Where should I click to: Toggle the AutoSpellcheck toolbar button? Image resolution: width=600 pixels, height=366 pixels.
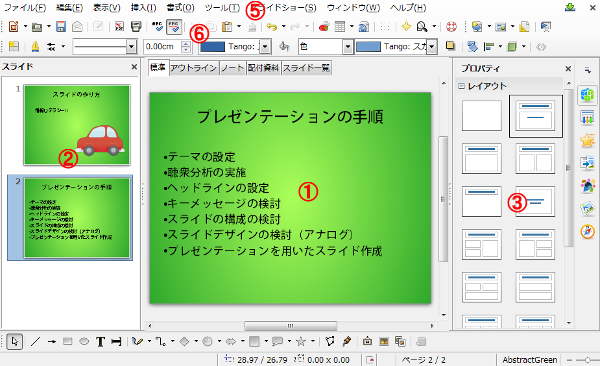pos(174,26)
